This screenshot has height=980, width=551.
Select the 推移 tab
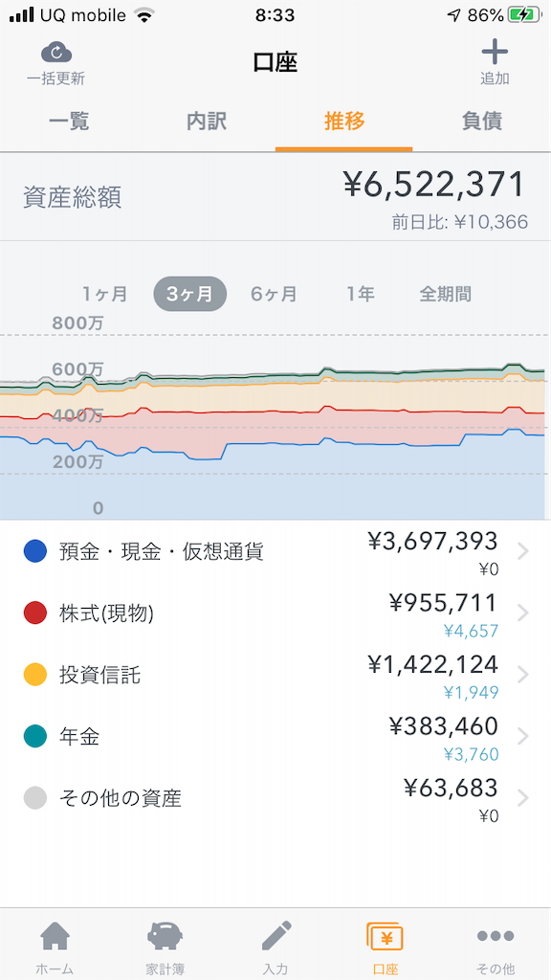(x=344, y=122)
